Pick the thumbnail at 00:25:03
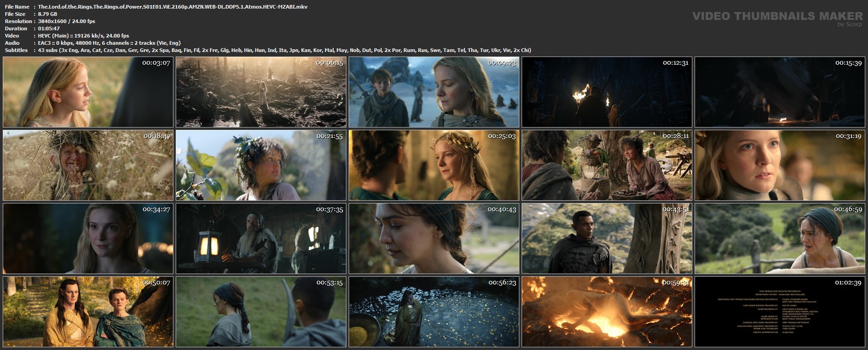The width and height of the screenshot is (868, 350). click(x=434, y=165)
